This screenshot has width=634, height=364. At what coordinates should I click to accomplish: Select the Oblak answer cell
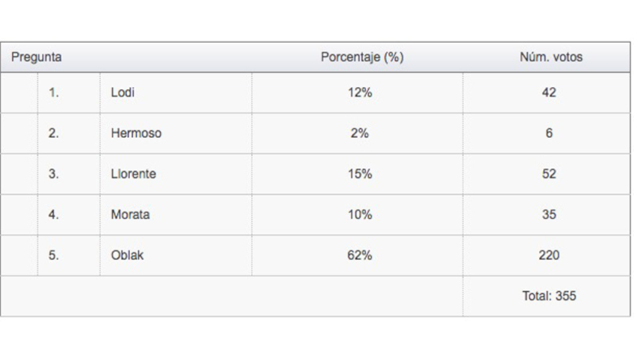click(127, 255)
